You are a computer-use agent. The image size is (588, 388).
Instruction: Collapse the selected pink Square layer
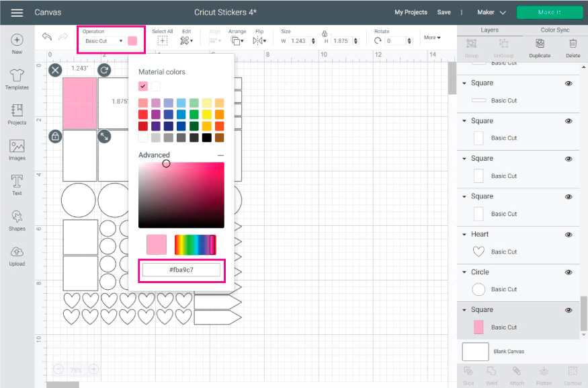pyautogui.click(x=464, y=310)
